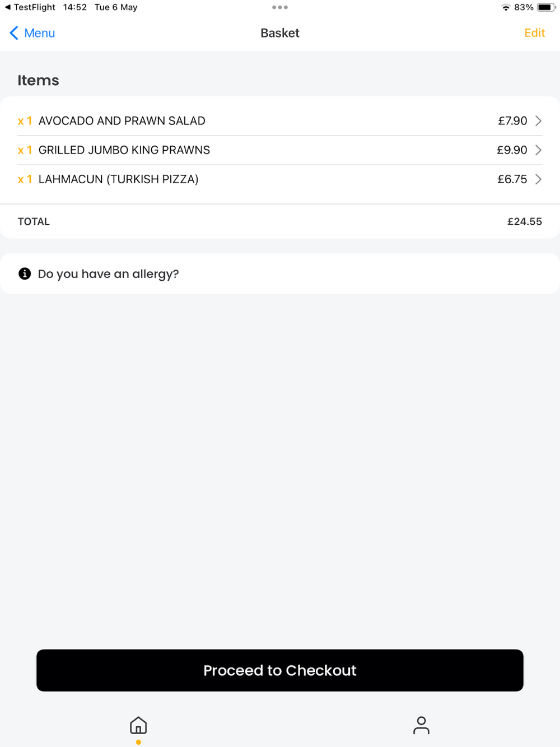Open the profile account tab icon
Viewport: 560px width, 747px height.
click(421, 726)
